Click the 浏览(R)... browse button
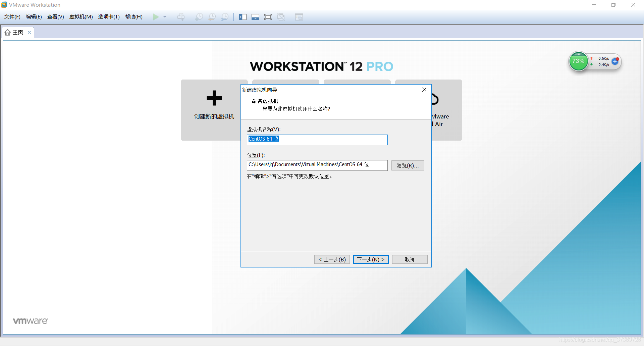 click(408, 165)
